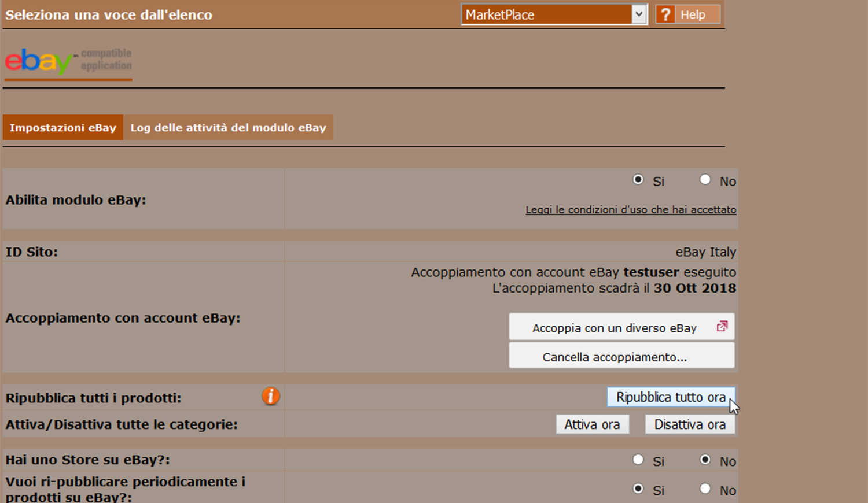
Task: Click the ID Sito label
Action: 32,252
